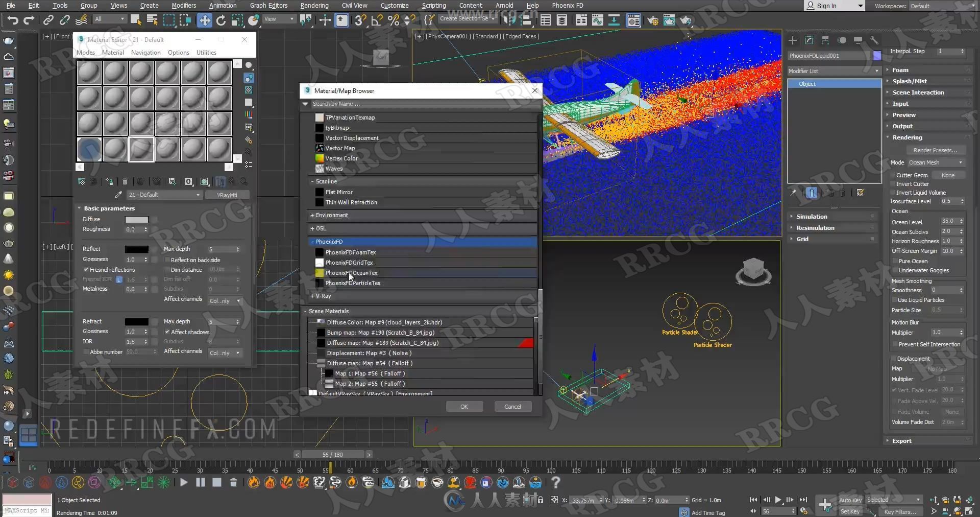
Task: Open the Modify panel tab icon
Action: [x=809, y=40]
